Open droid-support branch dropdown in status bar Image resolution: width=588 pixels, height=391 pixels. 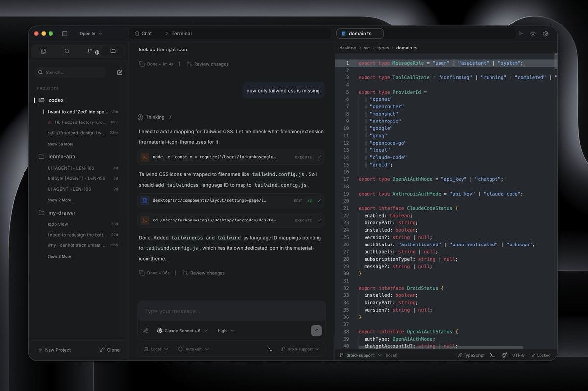(360, 355)
